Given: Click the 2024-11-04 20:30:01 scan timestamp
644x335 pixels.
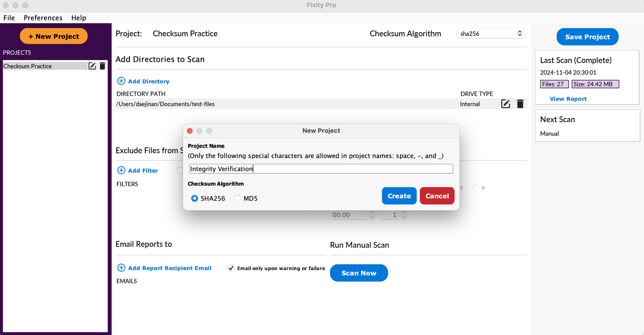Looking at the screenshot, I should (x=568, y=73).
